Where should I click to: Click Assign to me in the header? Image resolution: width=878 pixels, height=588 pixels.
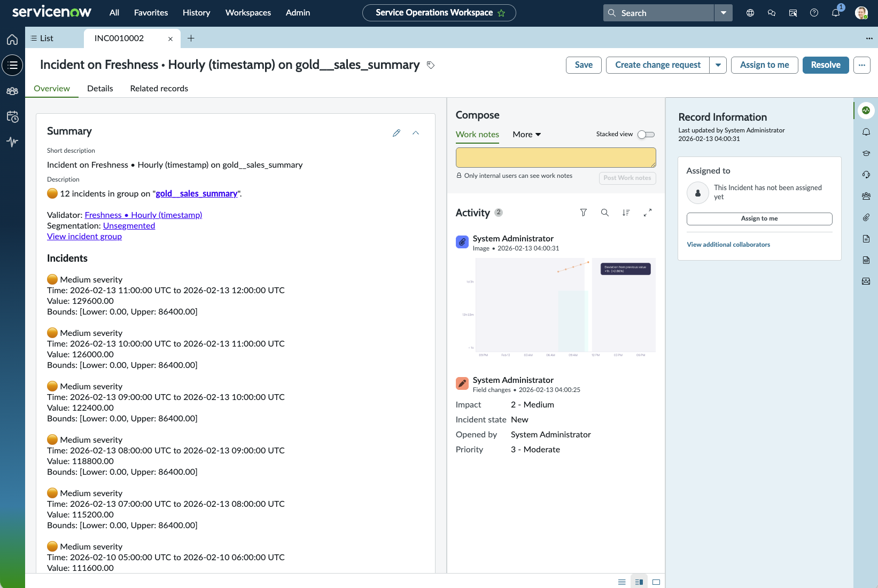pos(764,65)
